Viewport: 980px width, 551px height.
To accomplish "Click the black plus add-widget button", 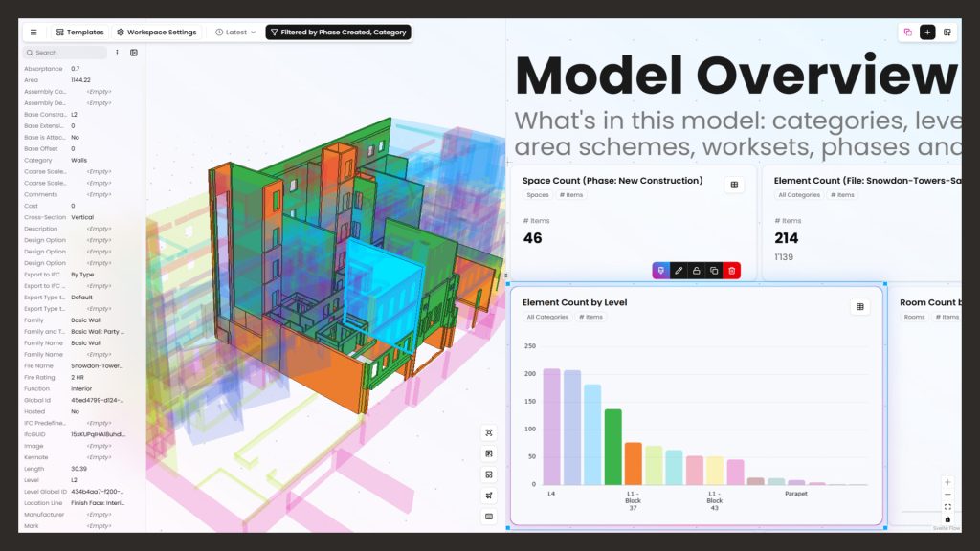I will click(x=927, y=33).
